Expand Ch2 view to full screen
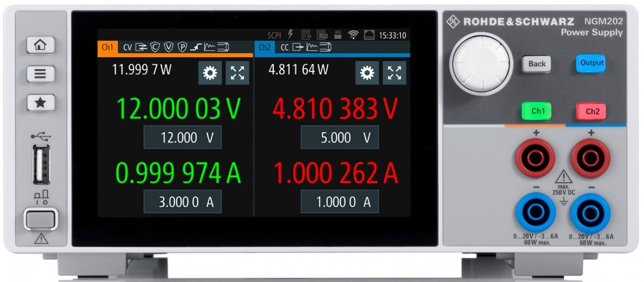The width and height of the screenshot is (644, 282). pos(394,73)
